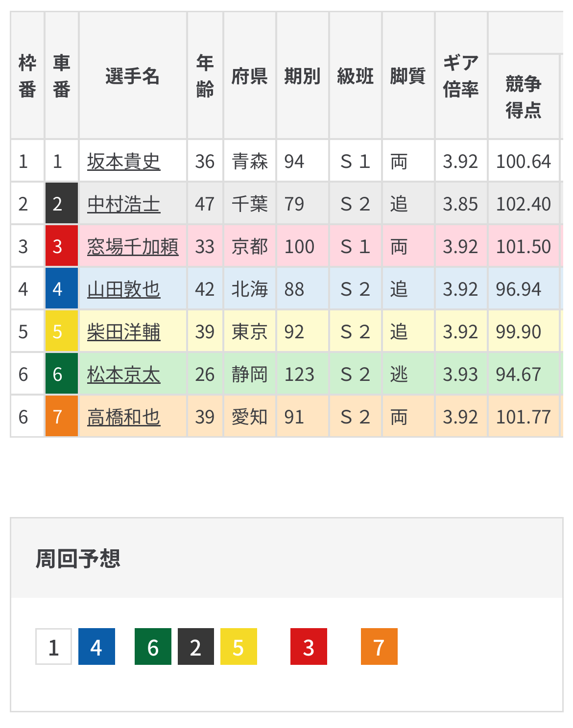Viewport: 573px width, 728px height.
Task: Open racer 中村浩士 profile link
Action: coord(123,204)
